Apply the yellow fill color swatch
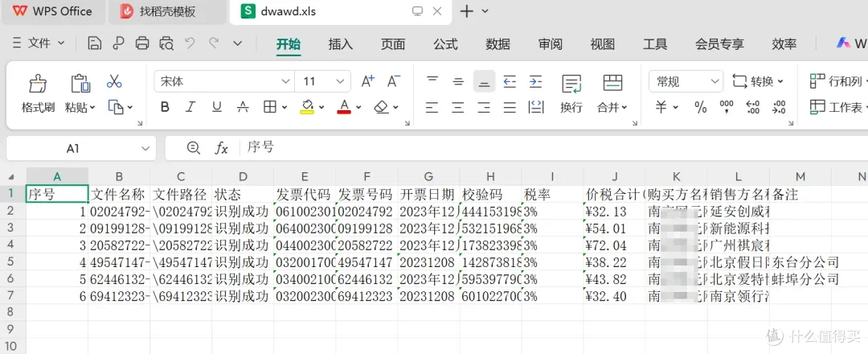Screen dimensions: 868x354 pyautogui.click(x=307, y=107)
